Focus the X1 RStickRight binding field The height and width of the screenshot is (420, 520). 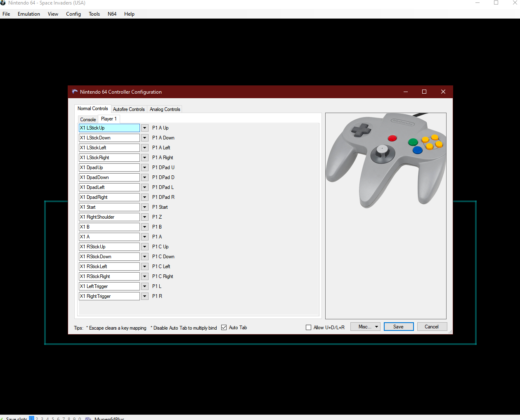[x=109, y=276]
